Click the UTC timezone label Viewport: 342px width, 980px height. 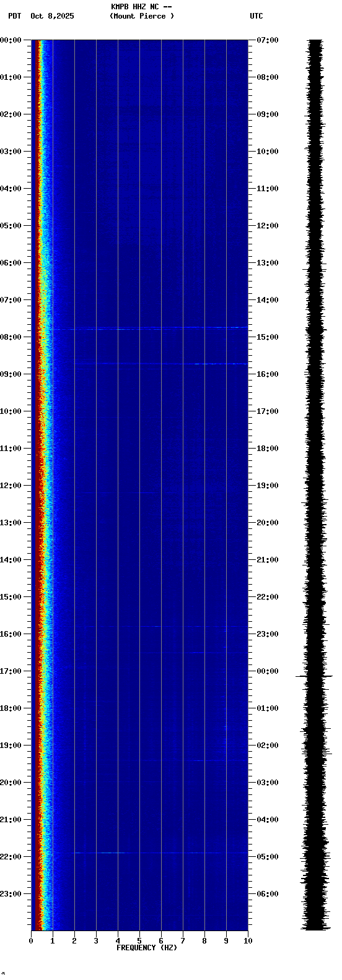tap(256, 16)
